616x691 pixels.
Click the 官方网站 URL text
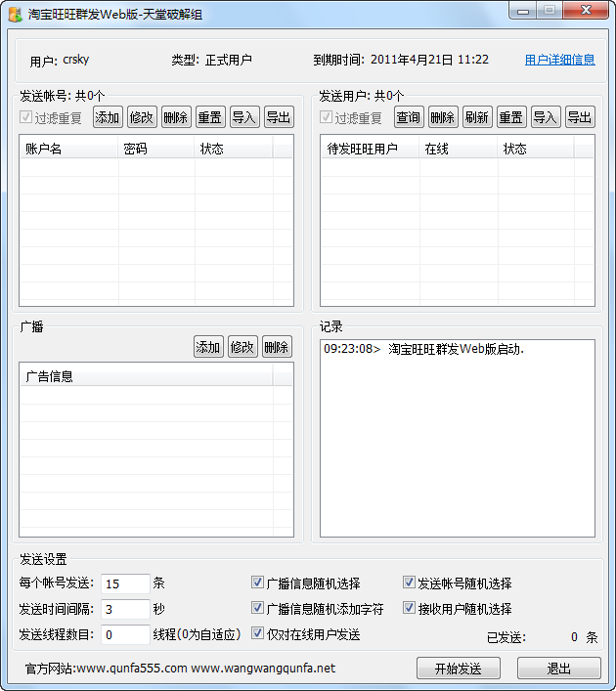point(180,669)
